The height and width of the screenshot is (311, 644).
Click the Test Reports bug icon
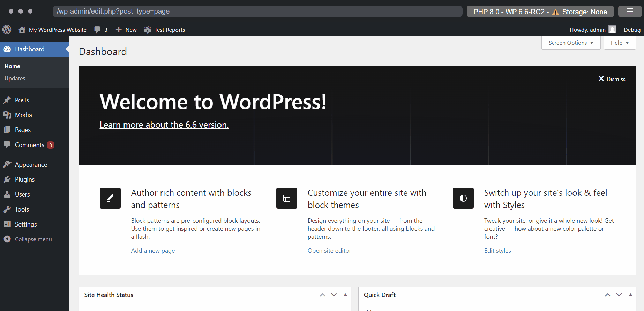[x=148, y=30]
